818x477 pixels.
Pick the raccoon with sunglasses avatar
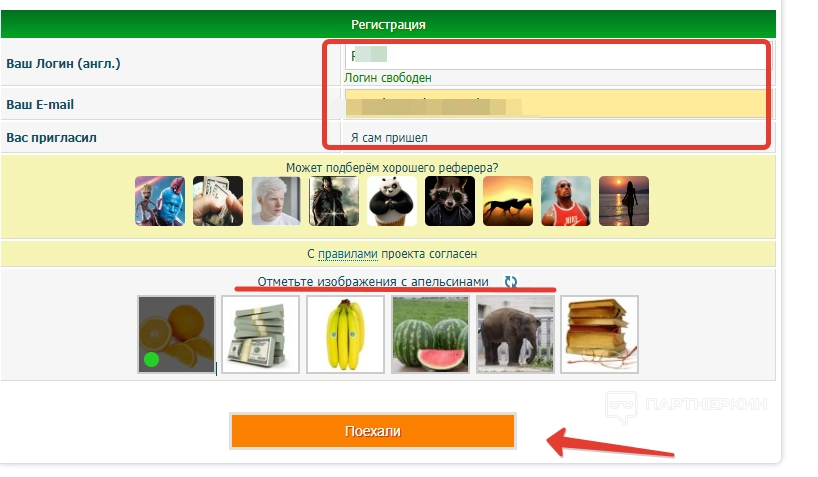point(450,201)
